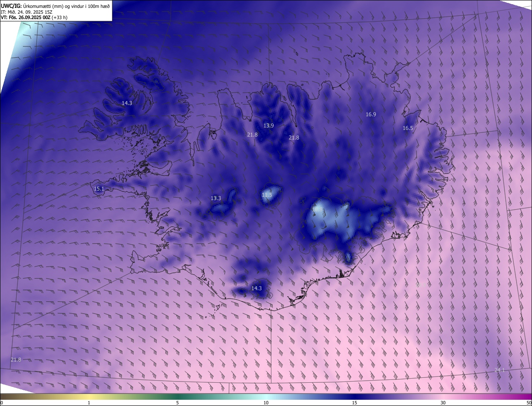Click the 50 tick label on the color scale

point(529,403)
